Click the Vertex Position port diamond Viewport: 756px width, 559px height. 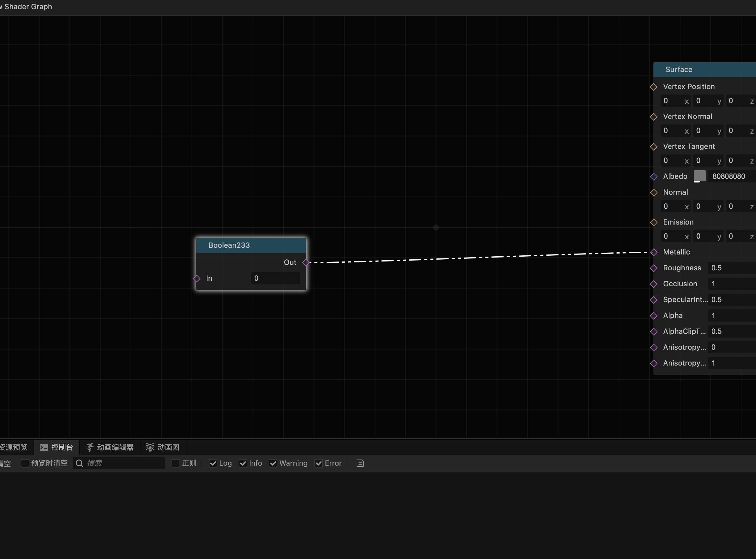coord(653,87)
